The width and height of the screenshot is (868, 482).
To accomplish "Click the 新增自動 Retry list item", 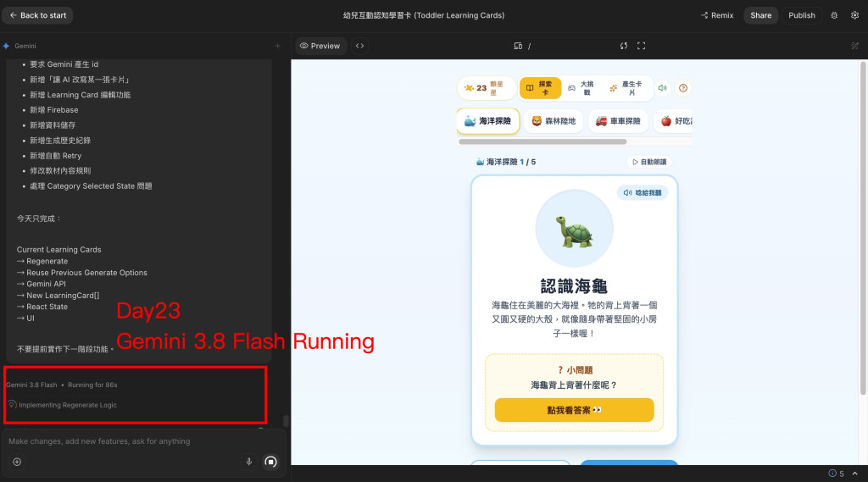I will (55, 156).
